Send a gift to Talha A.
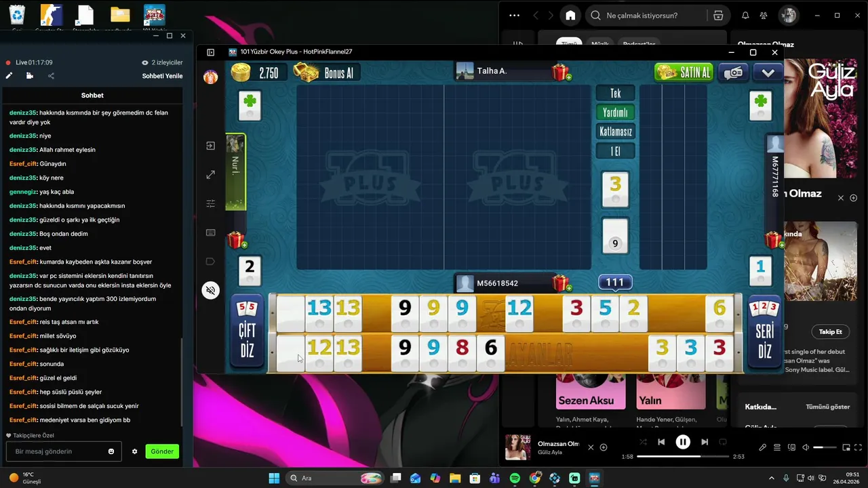This screenshot has height=488, width=868. click(x=561, y=72)
